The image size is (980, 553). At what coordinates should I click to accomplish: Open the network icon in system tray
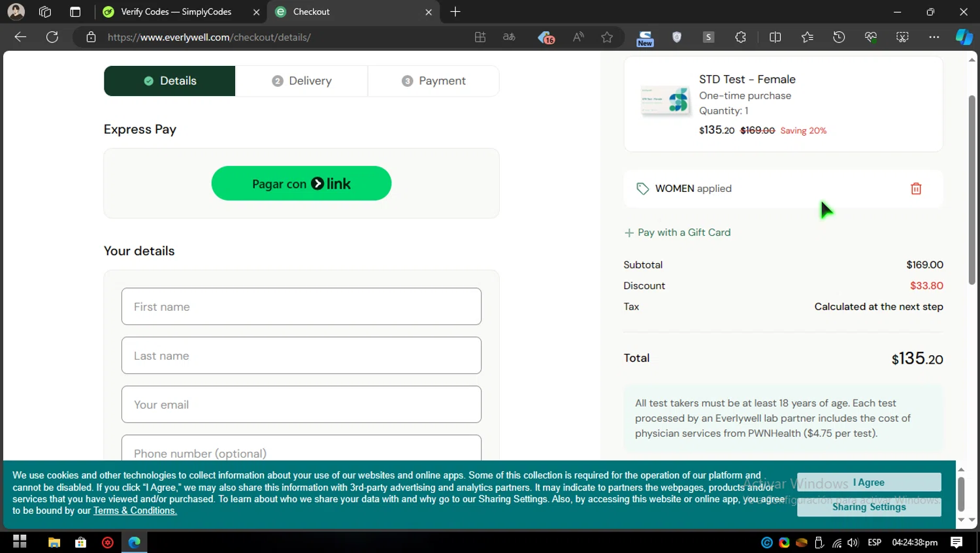837,543
